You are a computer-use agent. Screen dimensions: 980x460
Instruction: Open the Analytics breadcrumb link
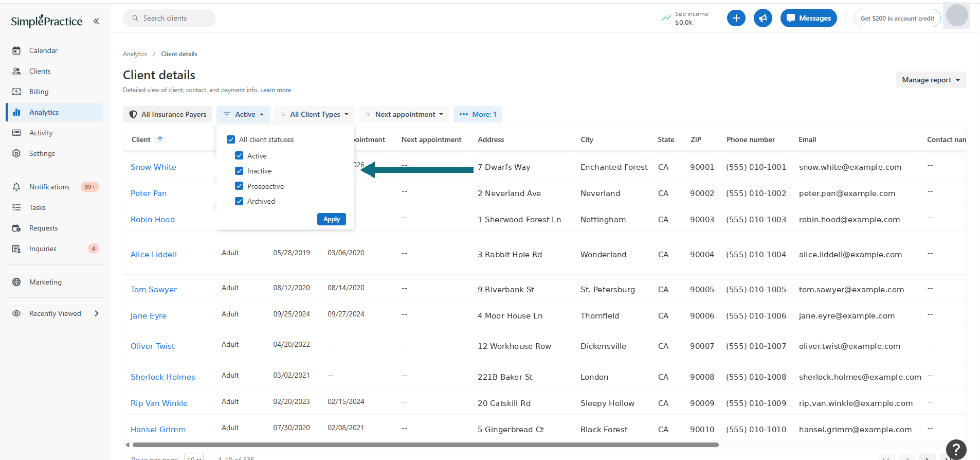135,54
